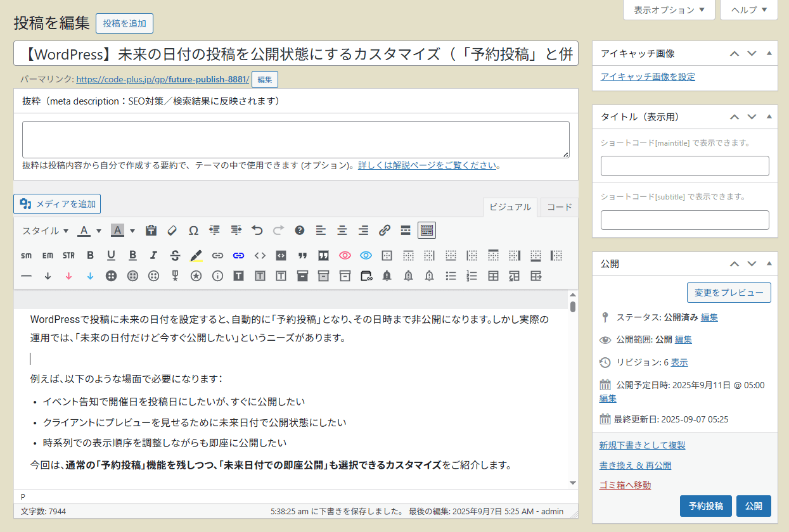The height and width of the screenshot is (532, 789).
Task: Apply the STR strong style
Action: (x=68, y=256)
